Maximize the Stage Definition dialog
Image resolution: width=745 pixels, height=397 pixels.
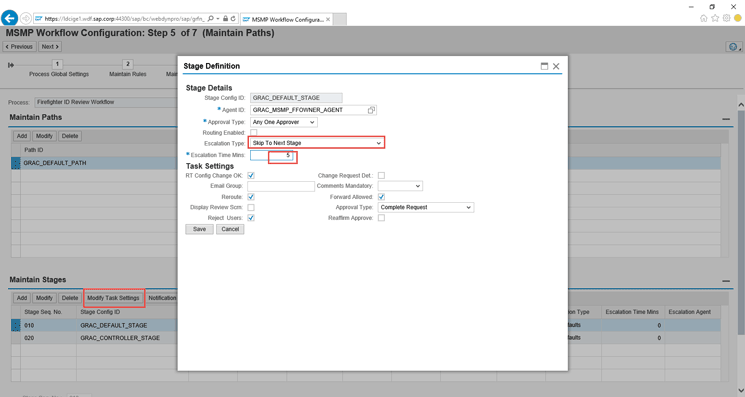[x=544, y=66]
